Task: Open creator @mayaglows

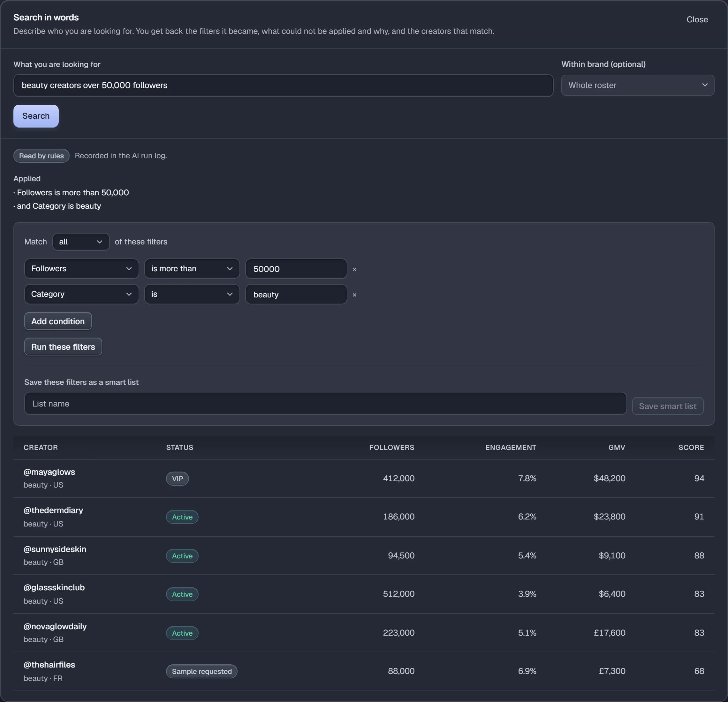Action: [x=49, y=472]
